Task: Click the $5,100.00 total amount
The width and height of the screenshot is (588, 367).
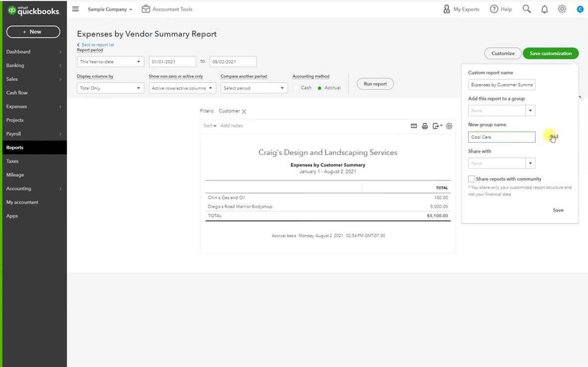Action: pyautogui.click(x=437, y=216)
